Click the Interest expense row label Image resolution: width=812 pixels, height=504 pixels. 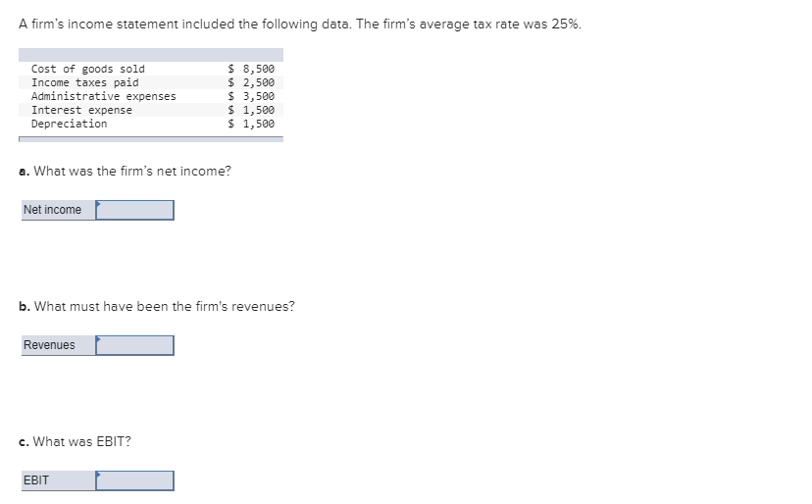pos(81,110)
